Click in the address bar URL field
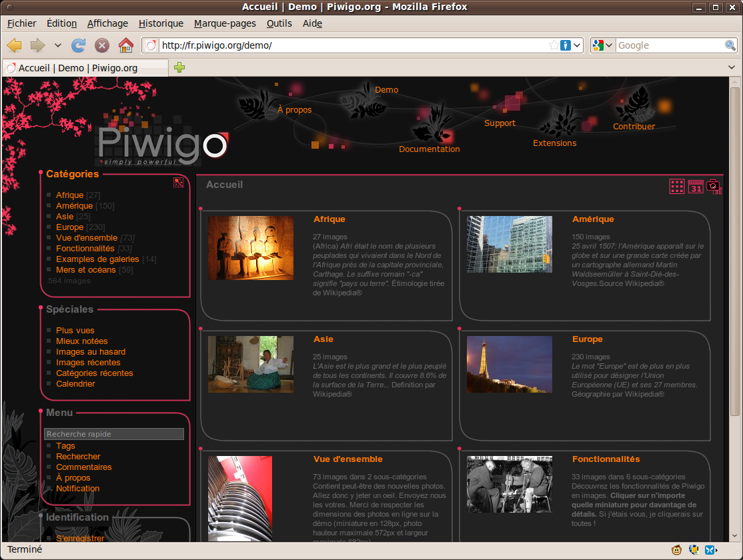Screen dimensions: 743x560 353,45
